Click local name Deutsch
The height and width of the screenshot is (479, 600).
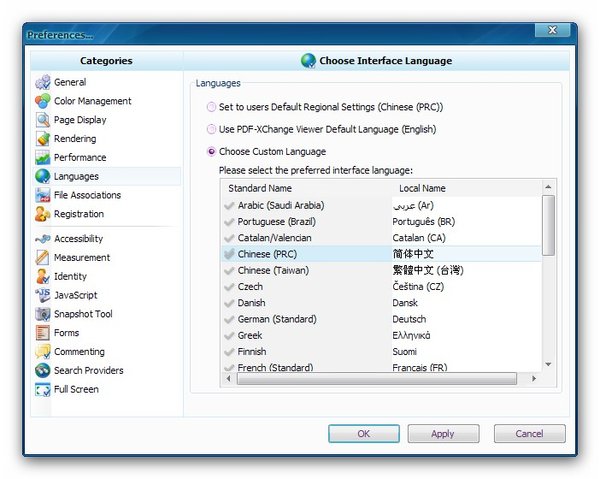coord(409,319)
